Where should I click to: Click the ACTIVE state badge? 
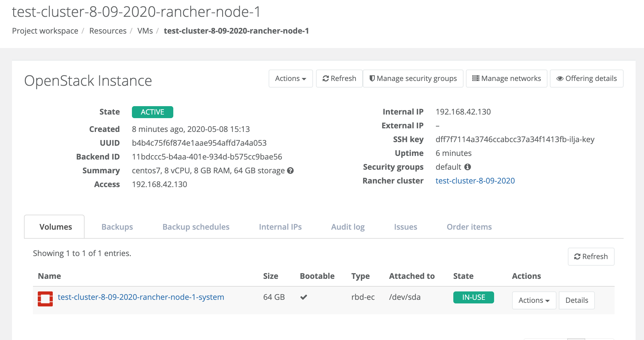[x=153, y=112]
